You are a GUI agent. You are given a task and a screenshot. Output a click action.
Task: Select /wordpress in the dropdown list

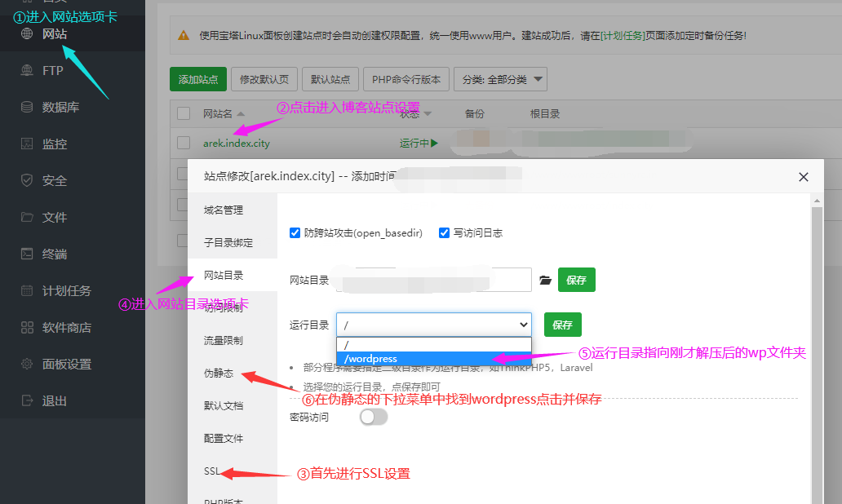pos(434,359)
